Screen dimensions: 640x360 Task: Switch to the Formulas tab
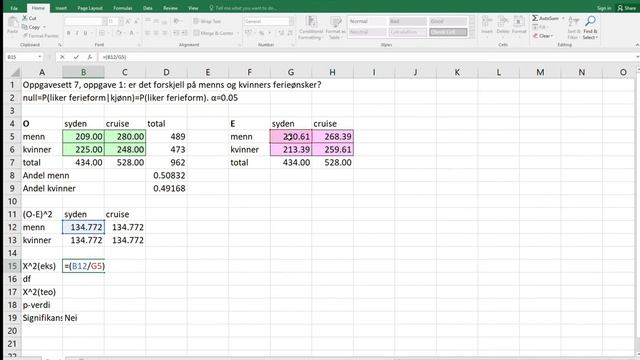[122, 8]
